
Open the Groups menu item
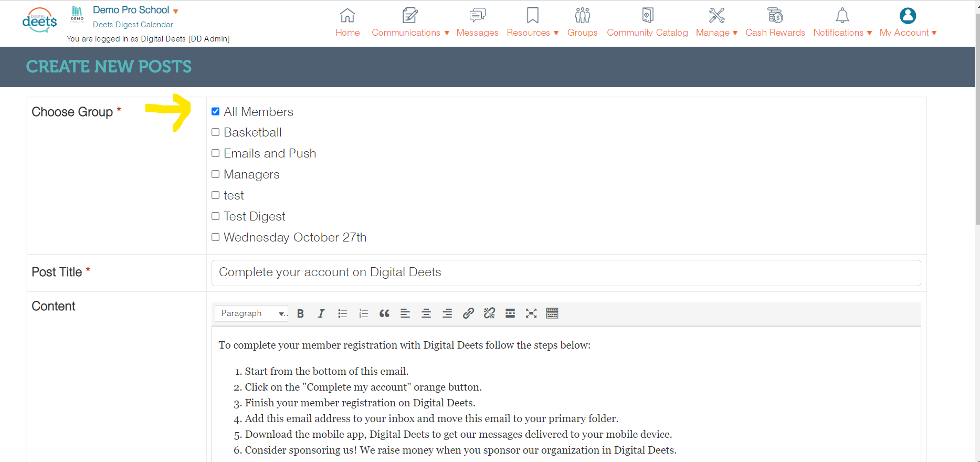[x=582, y=33]
